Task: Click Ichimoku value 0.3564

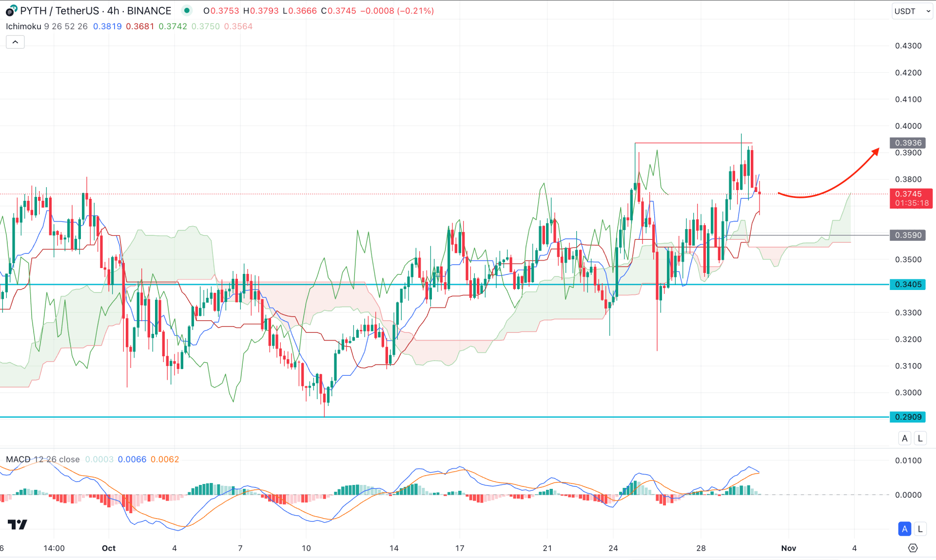Action: (x=238, y=26)
